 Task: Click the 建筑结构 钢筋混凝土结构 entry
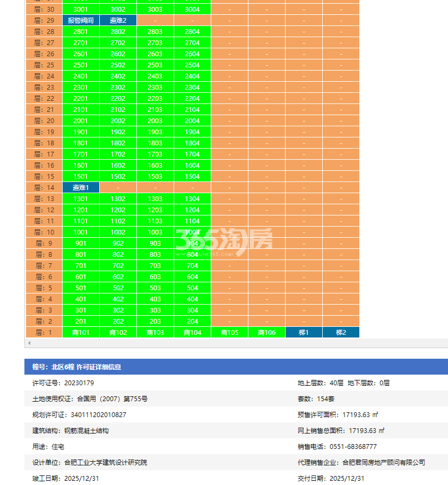(x=71, y=430)
